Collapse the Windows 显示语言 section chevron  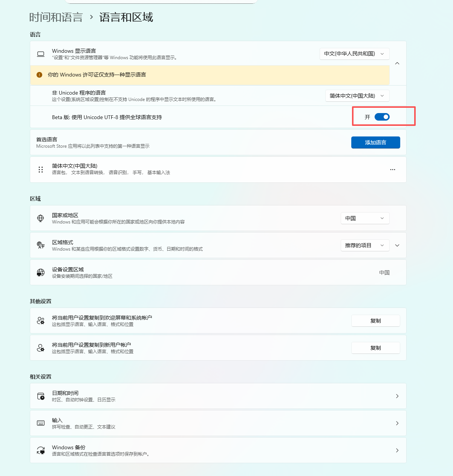397,63
